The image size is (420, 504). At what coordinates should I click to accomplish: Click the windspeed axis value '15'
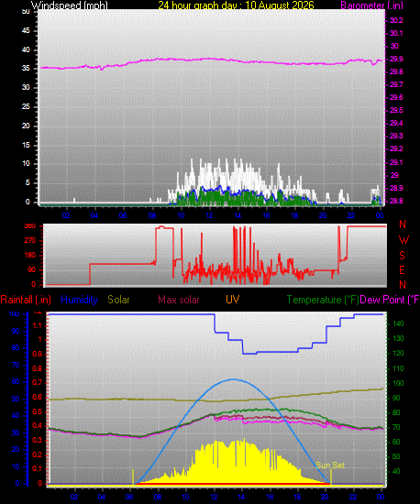(26, 146)
